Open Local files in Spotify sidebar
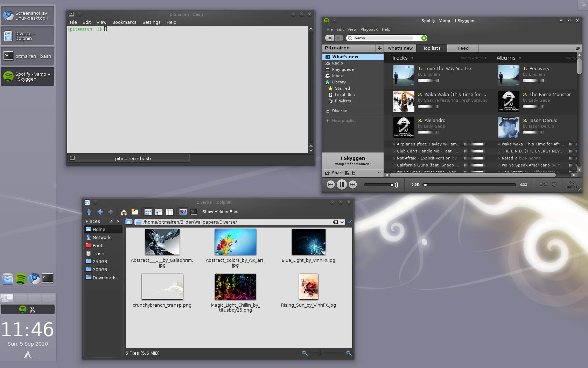Image resolution: width=588 pixels, height=368 pixels. [353, 95]
